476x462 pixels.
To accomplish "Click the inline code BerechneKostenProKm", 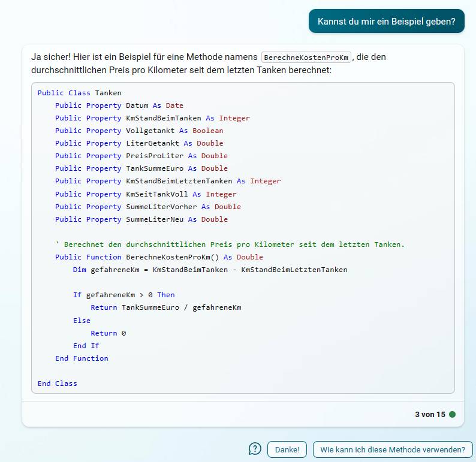I will (x=306, y=58).
